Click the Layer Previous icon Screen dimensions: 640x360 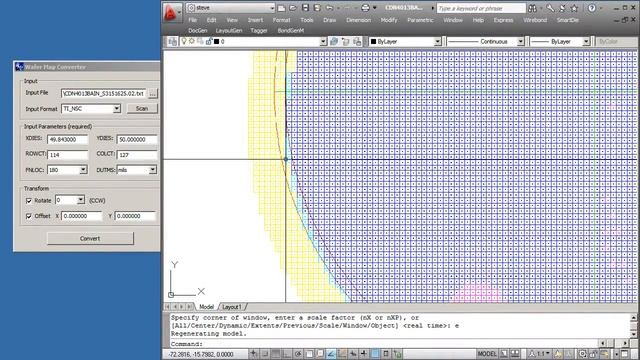346,42
